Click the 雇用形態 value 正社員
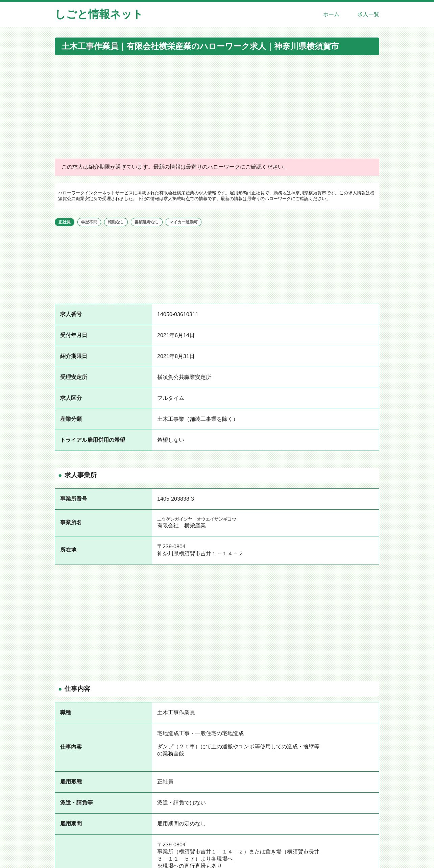Image resolution: width=434 pixels, height=868 pixels. 165,782
